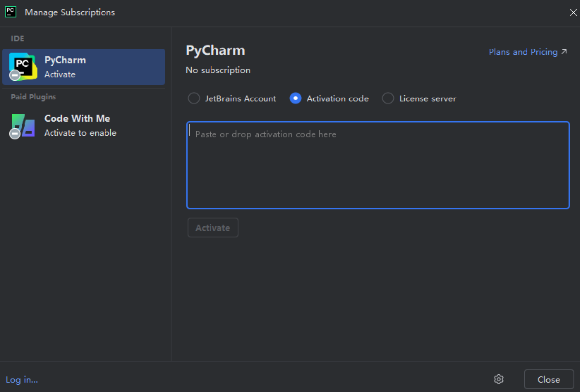The image size is (580, 392).
Task: Click the Paid Plugins section header
Action: point(34,97)
